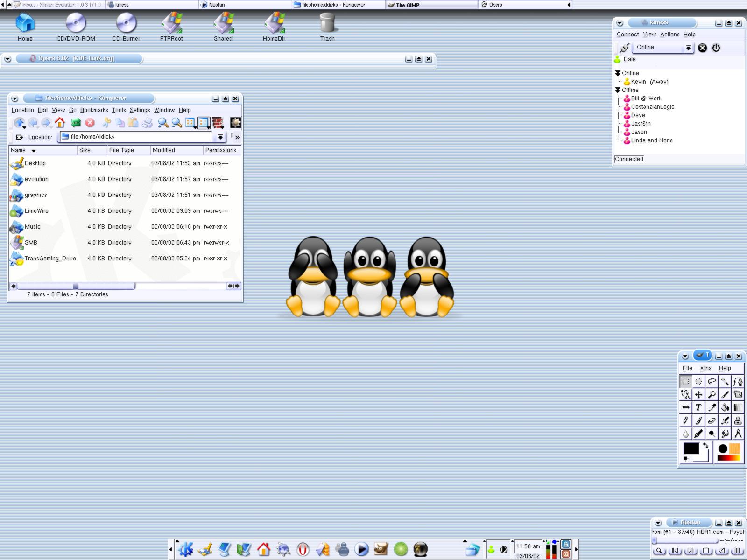
Task: Select the transform tool in GIMP toolbox
Action: tap(738, 394)
